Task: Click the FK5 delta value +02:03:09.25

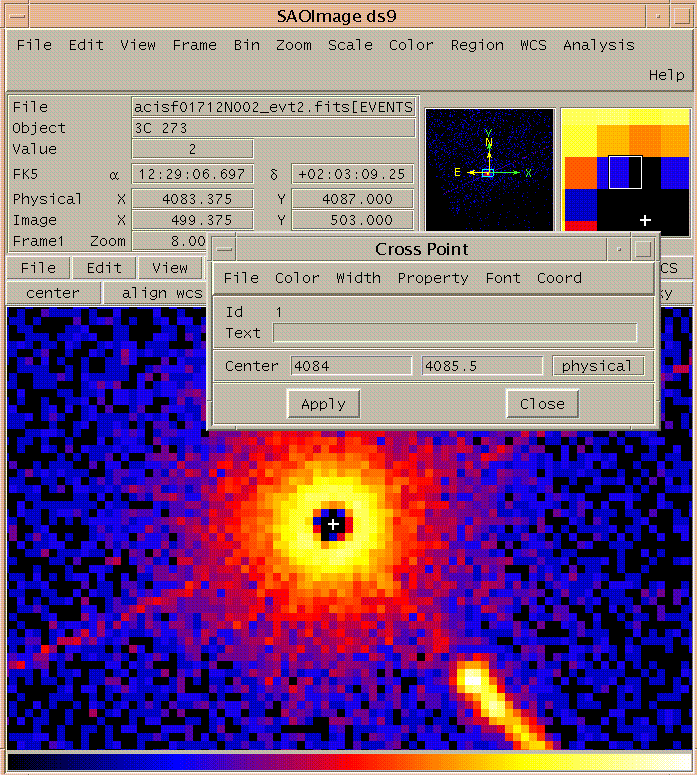Action: [x=352, y=174]
